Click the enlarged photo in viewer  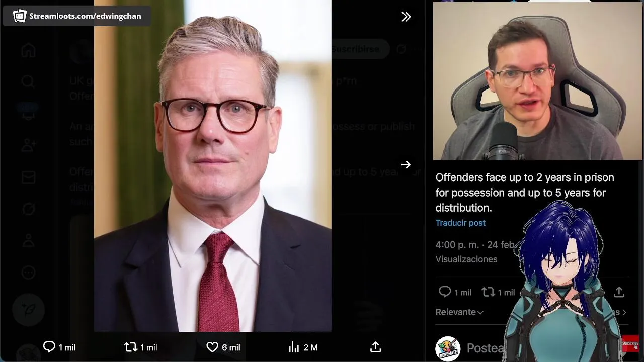[212, 166]
